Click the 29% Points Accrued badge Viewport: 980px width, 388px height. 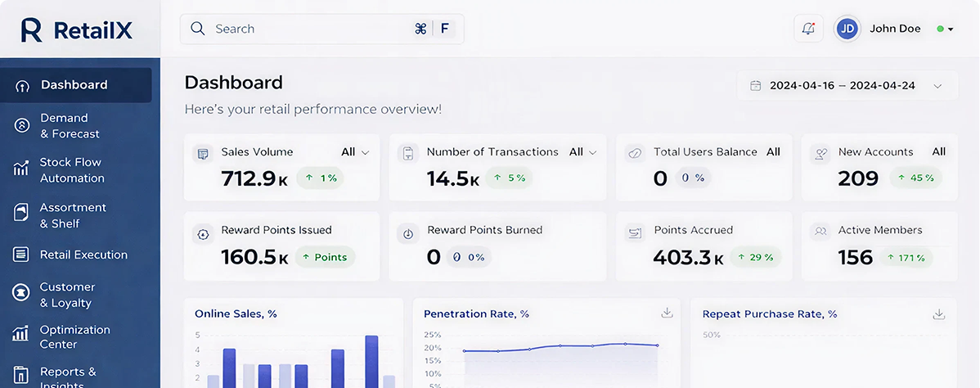[x=756, y=257]
